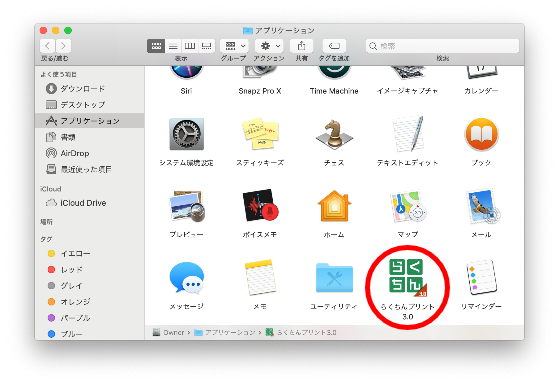Go back with the left arrow button

tap(48, 46)
